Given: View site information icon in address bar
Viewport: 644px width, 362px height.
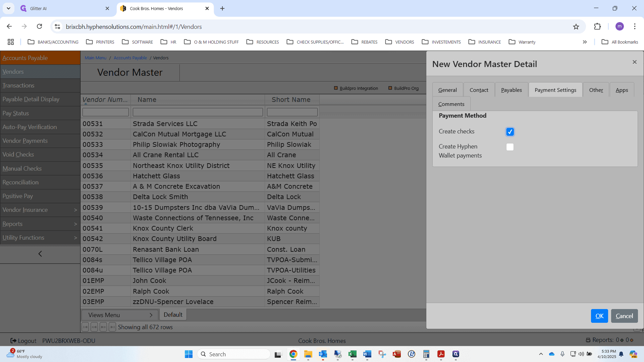Looking at the screenshot, I should (58, 27).
